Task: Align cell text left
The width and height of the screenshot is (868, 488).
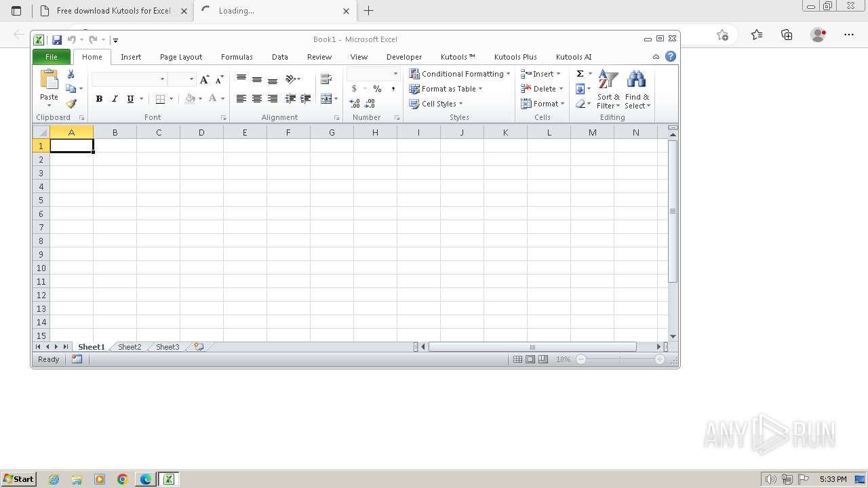Action: [x=241, y=99]
